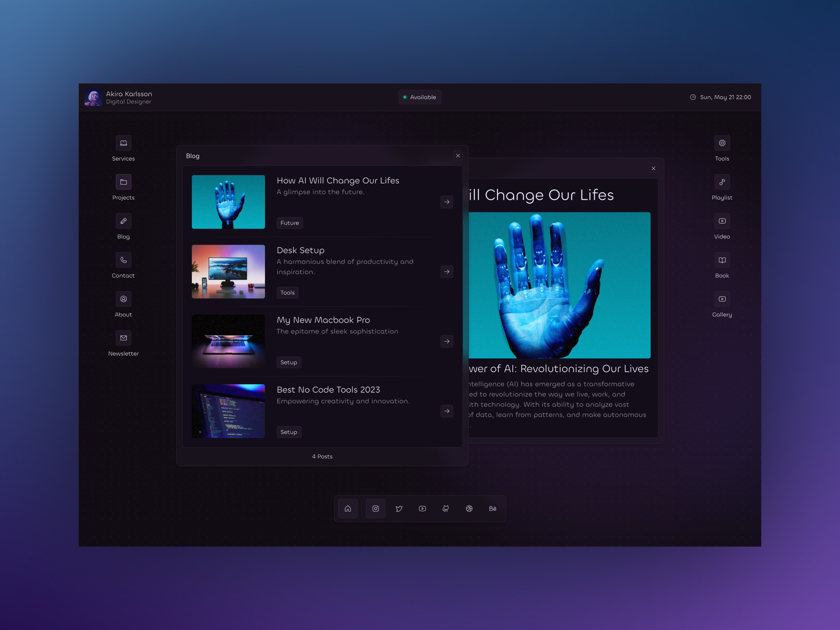Open the About tab
This screenshot has width=840, height=630.
click(123, 299)
